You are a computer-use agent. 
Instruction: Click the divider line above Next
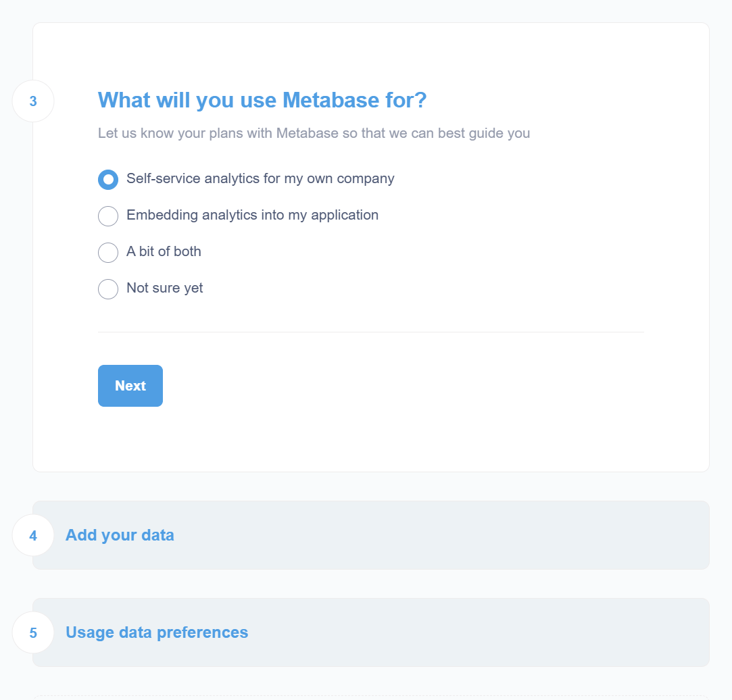coord(370,331)
